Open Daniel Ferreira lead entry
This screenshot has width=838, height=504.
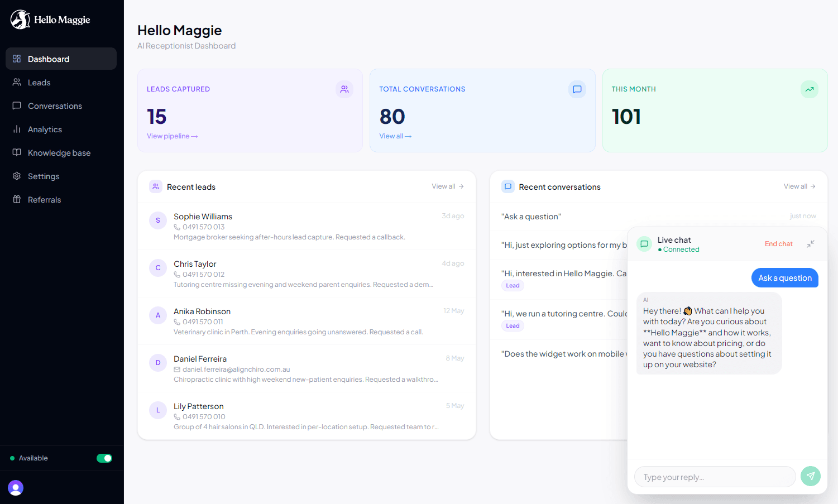307,368
